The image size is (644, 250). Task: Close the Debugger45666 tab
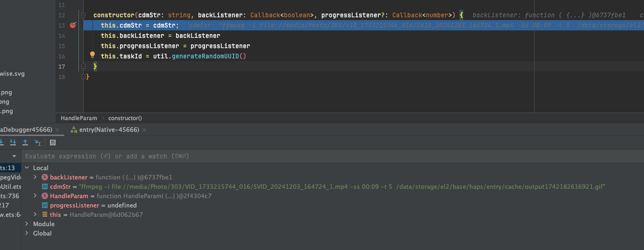tap(57, 129)
